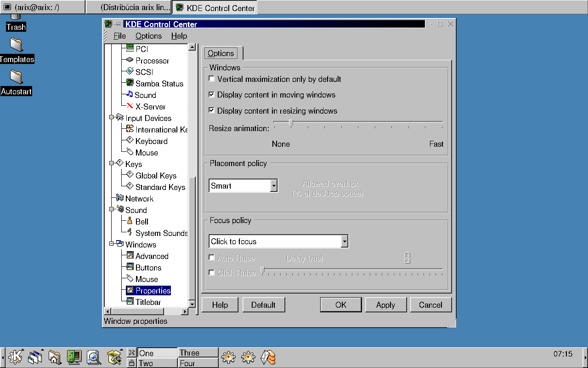Viewport: 588px width, 368px height.
Task: Select Titlebar under Windows in tree
Action: coord(148,302)
